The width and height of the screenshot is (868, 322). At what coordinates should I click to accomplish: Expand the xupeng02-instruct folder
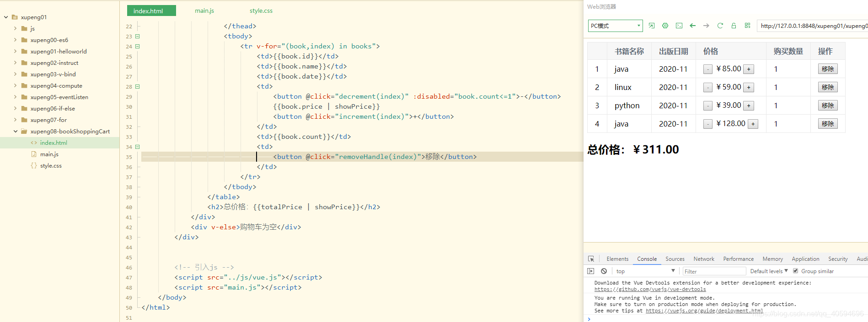point(15,63)
